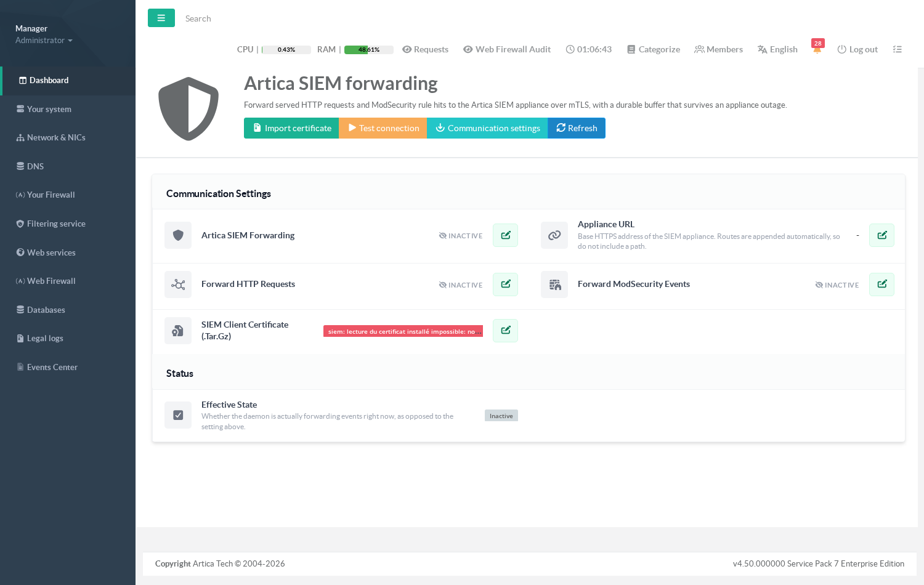Click the Forward ModSecurity Events firewall icon
Screen dimensions: 924x585
(554, 284)
